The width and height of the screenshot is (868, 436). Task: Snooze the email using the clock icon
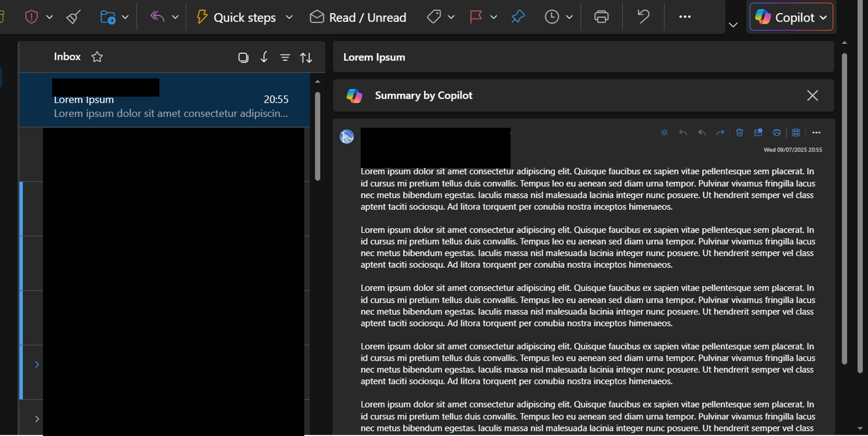pyautogui.click(x=552, y=16)
